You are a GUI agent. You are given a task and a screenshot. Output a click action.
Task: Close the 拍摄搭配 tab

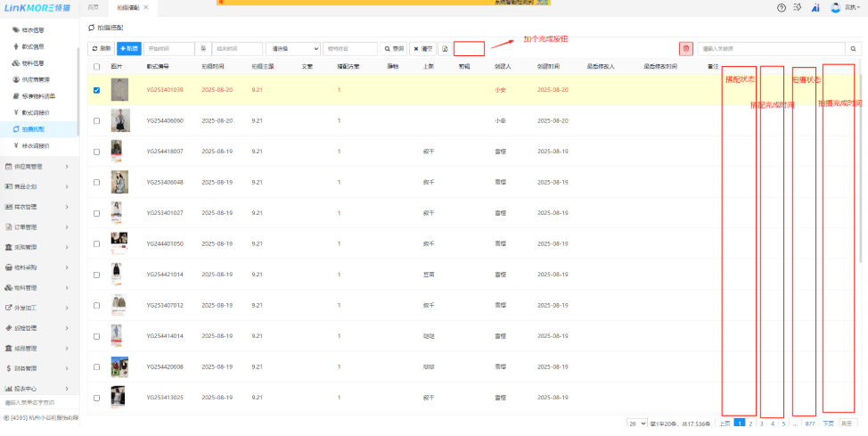click(146, 6)
